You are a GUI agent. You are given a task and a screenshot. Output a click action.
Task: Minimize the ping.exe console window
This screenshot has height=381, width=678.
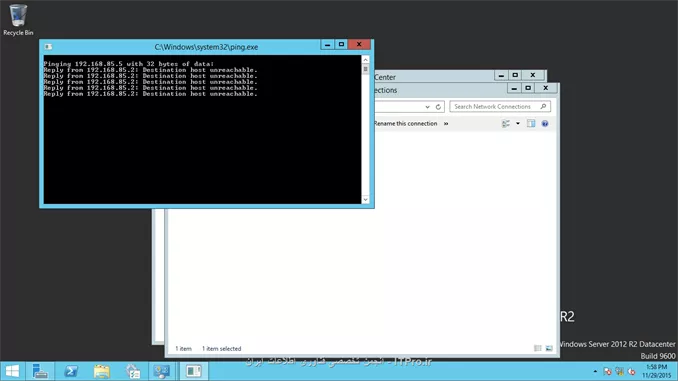click(x=327, y=45)
